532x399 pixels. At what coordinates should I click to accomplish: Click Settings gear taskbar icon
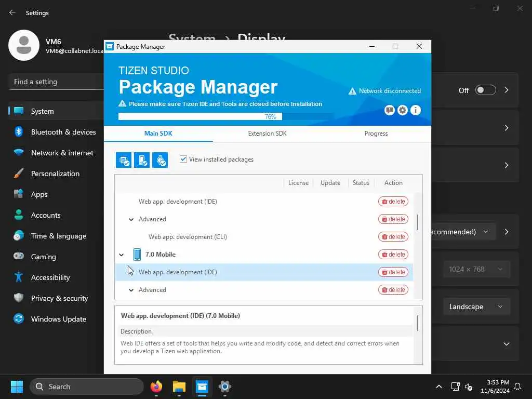pyautogui.click(x=224, y=387)
